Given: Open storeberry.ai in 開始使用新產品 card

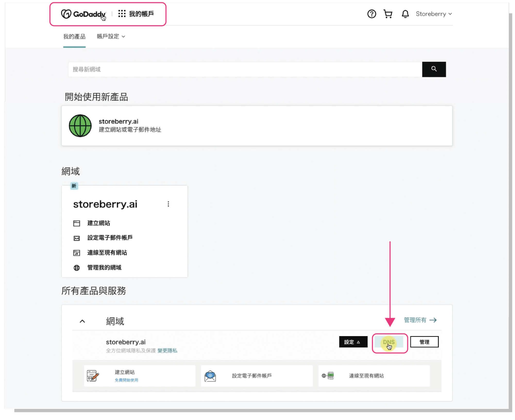Looking at the screenshot, I should (x=118, y=121).
